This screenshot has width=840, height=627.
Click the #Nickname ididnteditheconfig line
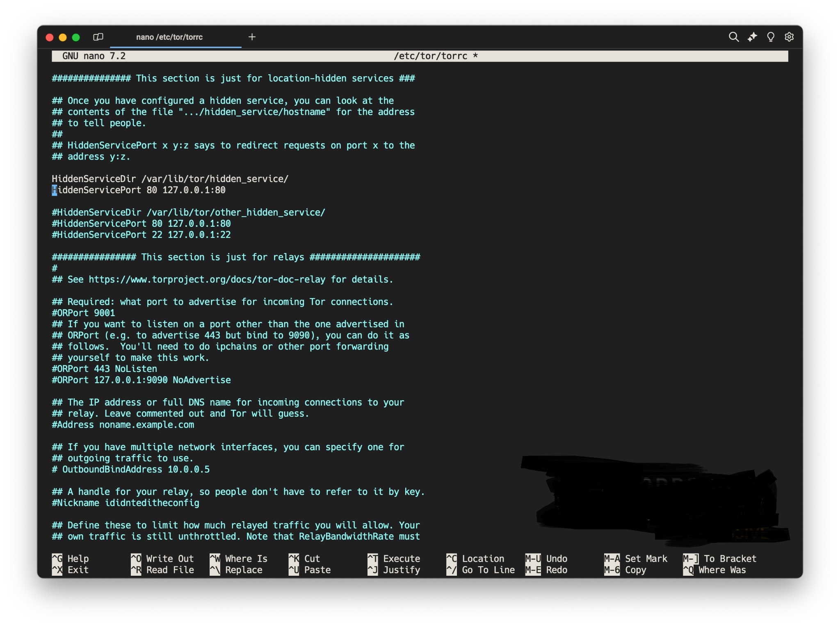[126, 503]
